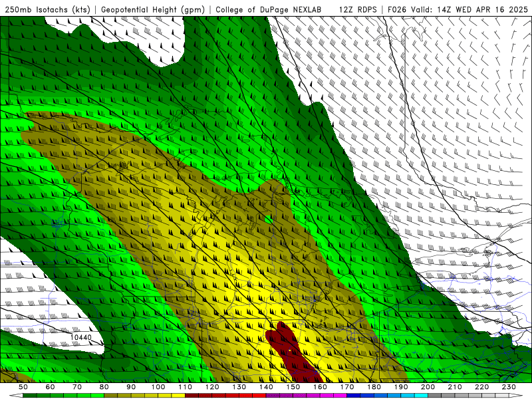
Task: Click the "F026" forecast hour text
Action: click(397, 10)
